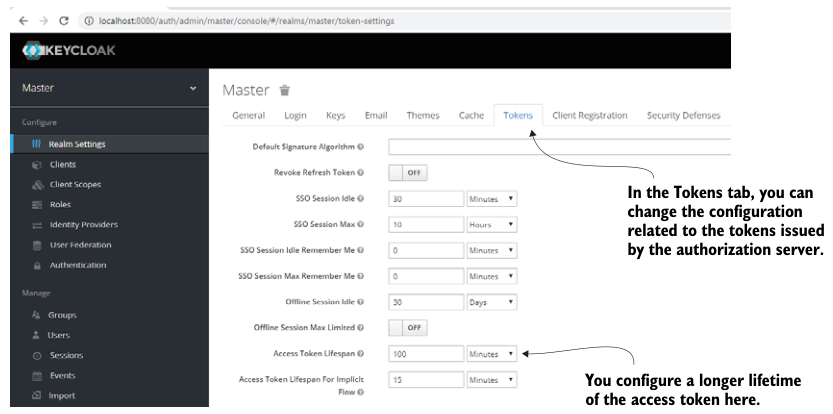
Task: Show help for SSO Session Idle Remember Me
Action: [x=361, y=250]
